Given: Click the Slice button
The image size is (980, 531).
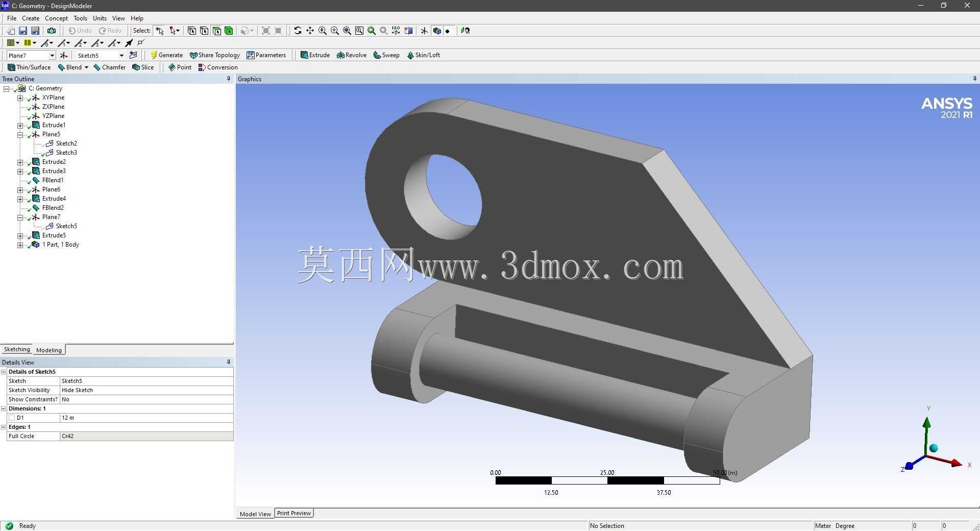Looking at the screenshot, I should coord(143,67).
